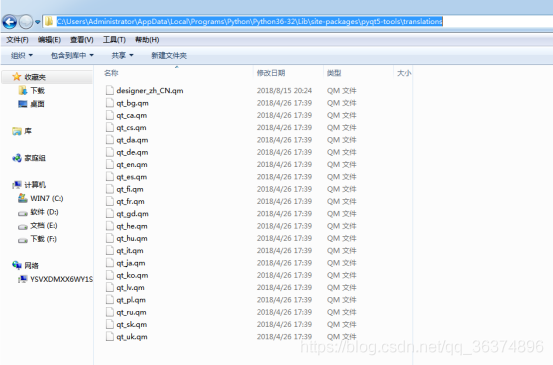Open the 桌面 desktop icon item
The height and width of the screenshot is (365, 553).
pyautogui.click(x=23, y=104)
